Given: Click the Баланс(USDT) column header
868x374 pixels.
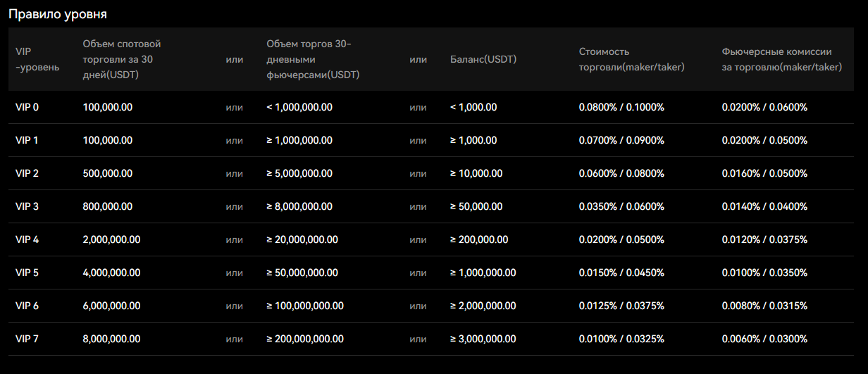Looking at the screenshot, I should pos(483,59).
